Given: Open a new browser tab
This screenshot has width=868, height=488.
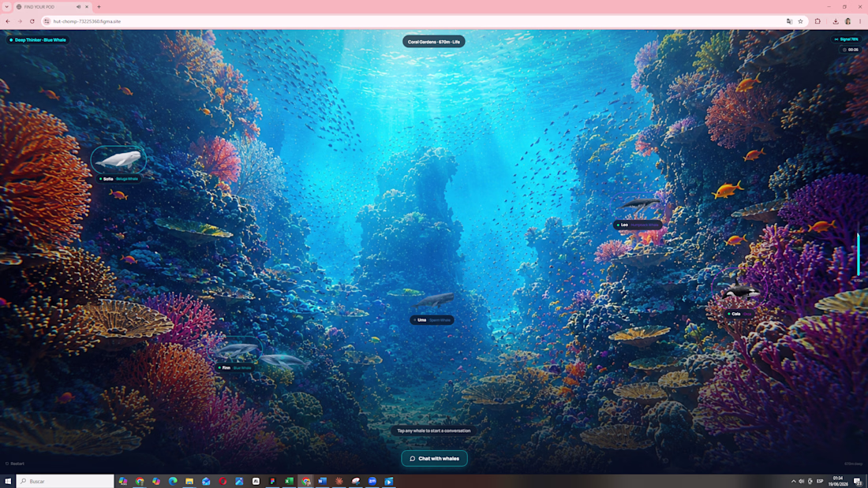Looking at the screenshot, I should click(x=99, y=6).
